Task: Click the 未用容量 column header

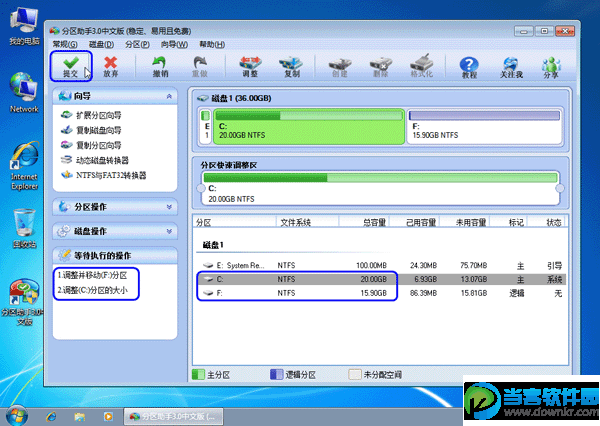Action: click(x=465, y=222)
